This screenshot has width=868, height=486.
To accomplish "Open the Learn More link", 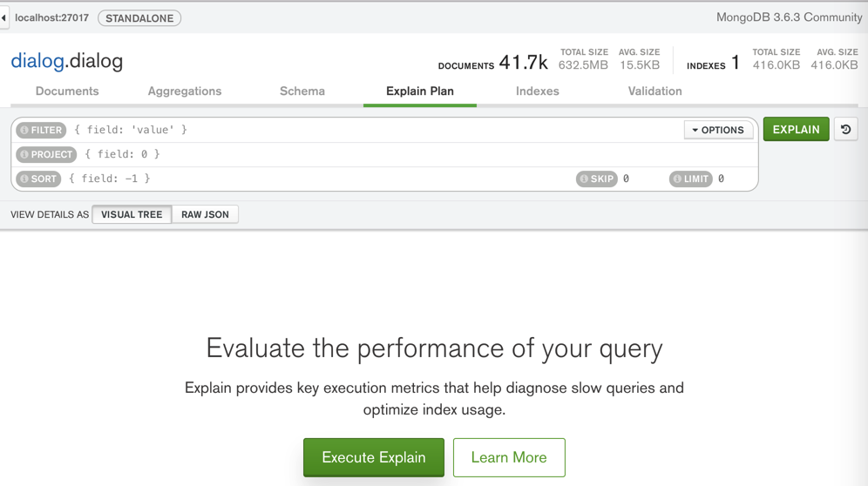I will (x=509, y=457).
